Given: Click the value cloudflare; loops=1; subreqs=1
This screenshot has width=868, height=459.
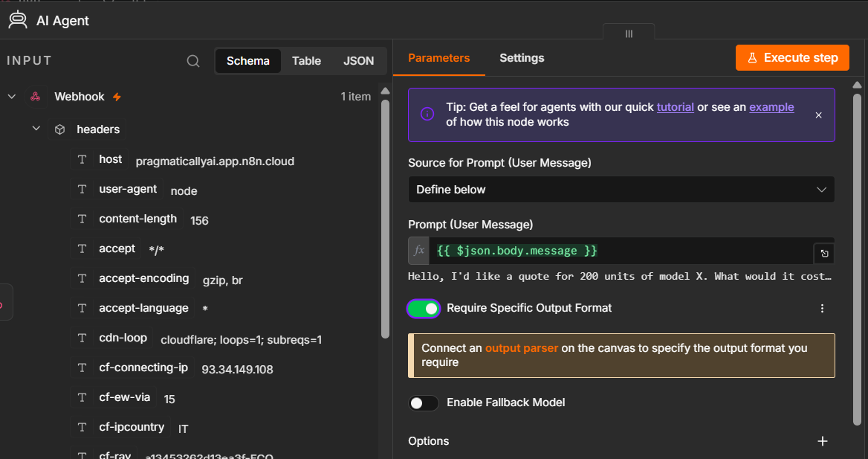Looking at the screenshot, I should [x=241, y=340].
